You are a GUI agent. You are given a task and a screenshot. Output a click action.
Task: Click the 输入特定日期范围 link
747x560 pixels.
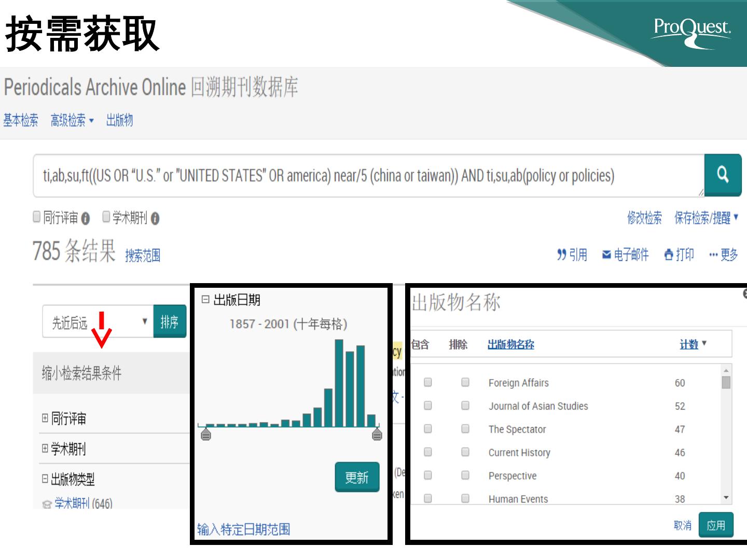pyautogui.click(x=243, y=529)
